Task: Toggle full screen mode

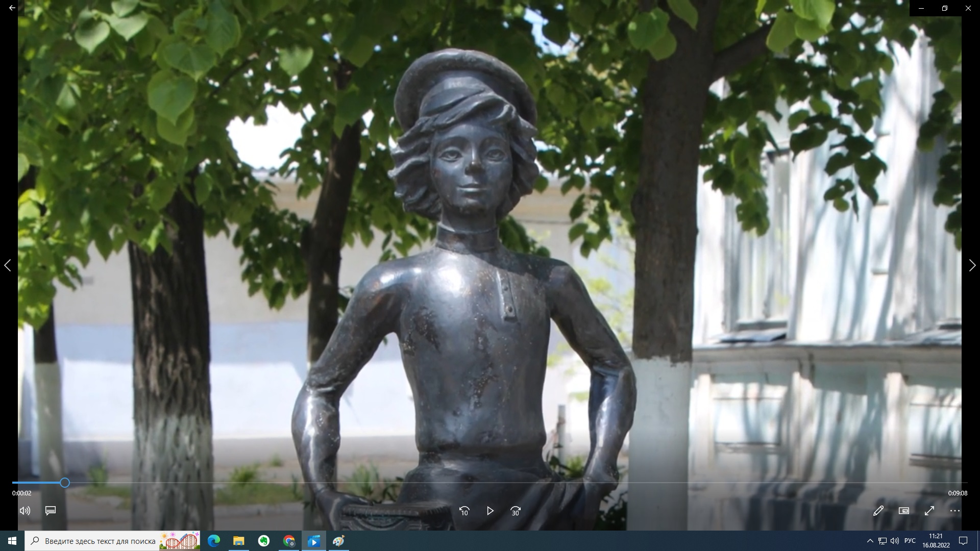Action: coord(929,511)
